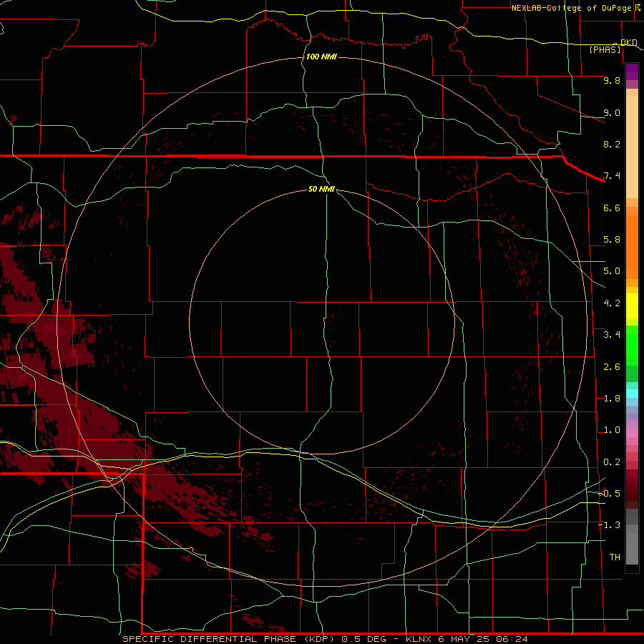Click the peach segment of the color bar
644x644 pixels.
[x=632, y=147]
